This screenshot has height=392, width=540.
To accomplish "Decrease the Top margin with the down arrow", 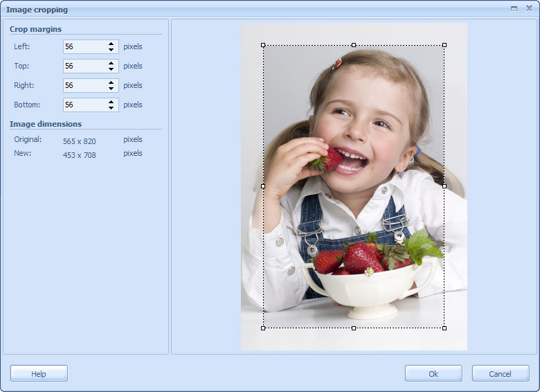I will point(111,69).
